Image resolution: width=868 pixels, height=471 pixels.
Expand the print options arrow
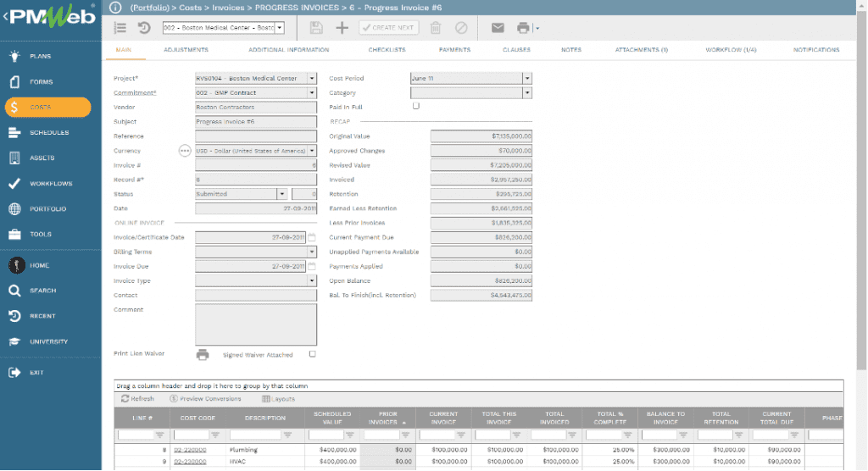pyautogui.click(x=537, y=28)
